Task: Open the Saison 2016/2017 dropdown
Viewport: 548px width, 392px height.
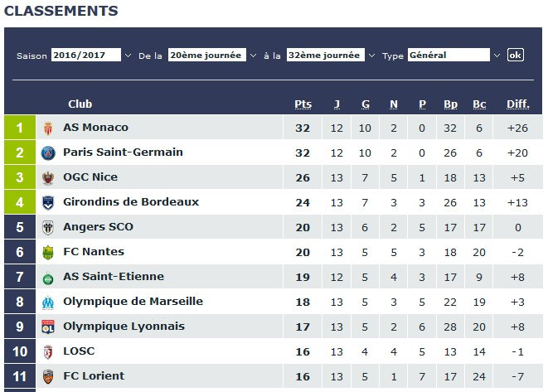Action: 91,56
